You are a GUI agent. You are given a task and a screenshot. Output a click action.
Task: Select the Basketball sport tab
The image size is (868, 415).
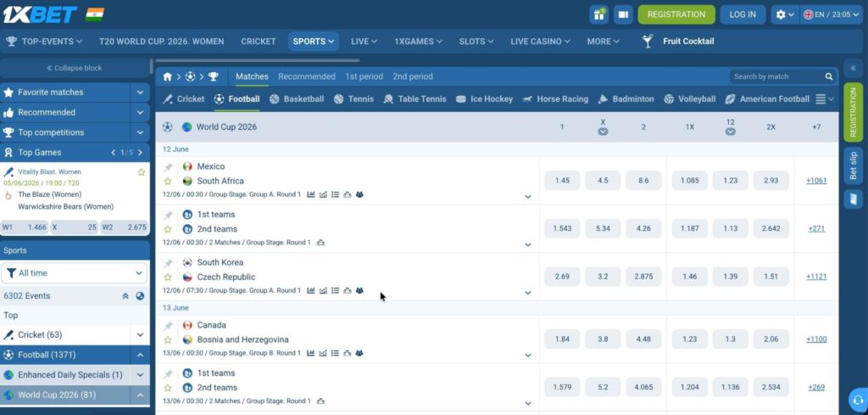click(297, 99)
